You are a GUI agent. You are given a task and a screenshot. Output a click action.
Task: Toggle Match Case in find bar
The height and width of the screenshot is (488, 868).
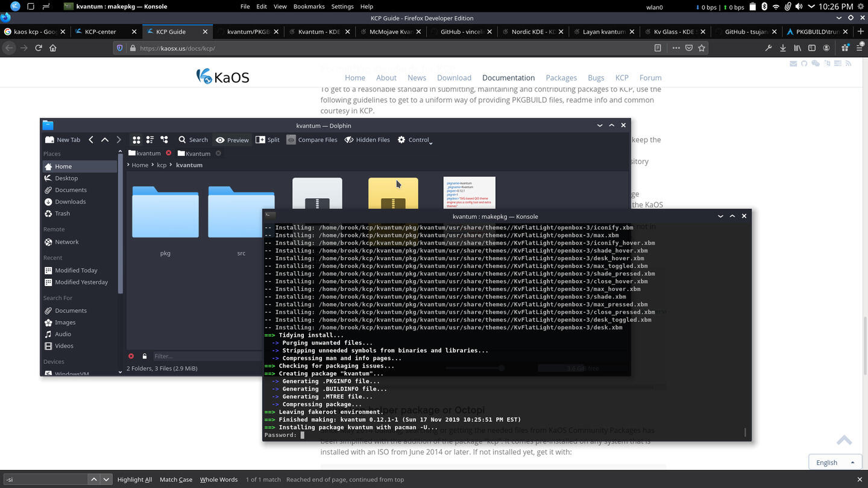[x=176, y=480]
